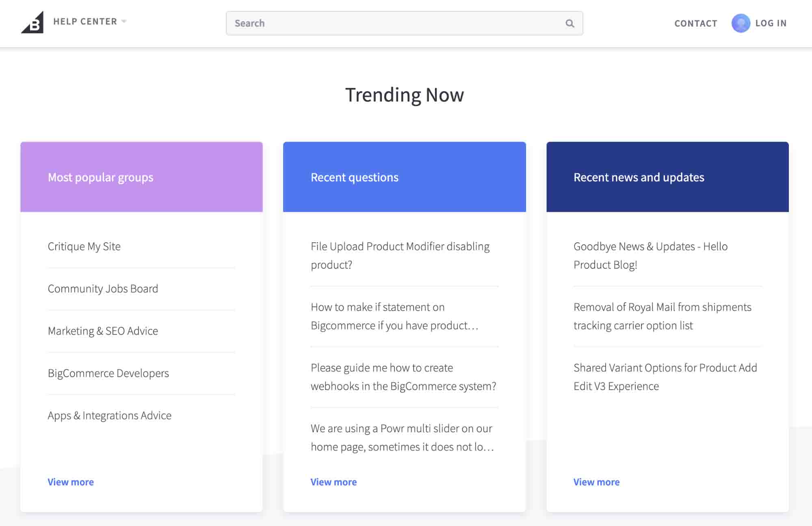Click the search magnifier icon

569,23
